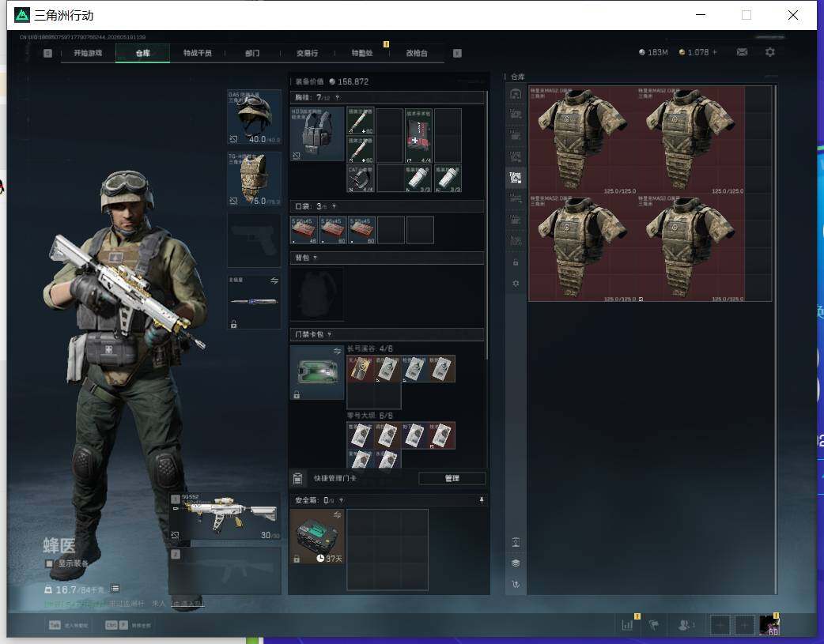
Task: Select first injector in chest rig
Action: point(361,122)
